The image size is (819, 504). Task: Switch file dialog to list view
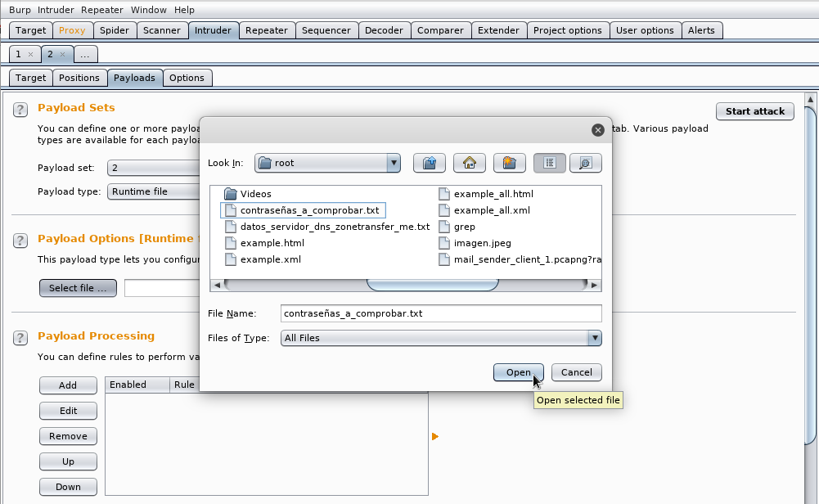(x=550, y=163)
